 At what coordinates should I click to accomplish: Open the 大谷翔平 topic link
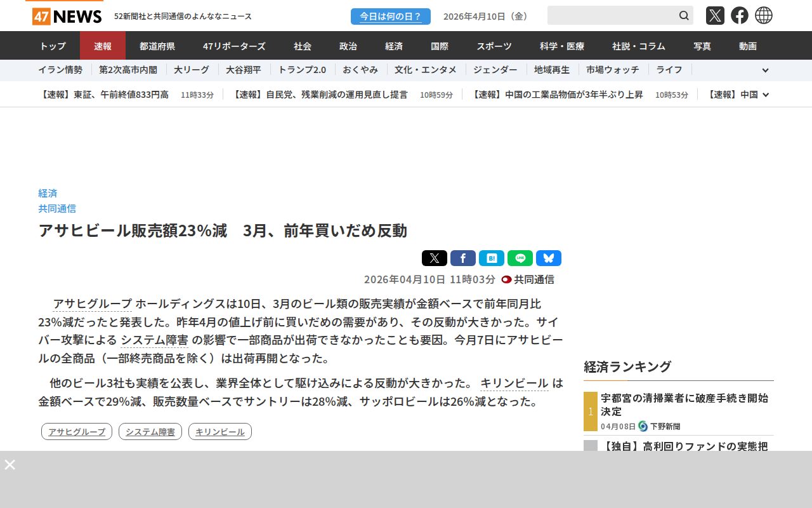pos(244,70)
